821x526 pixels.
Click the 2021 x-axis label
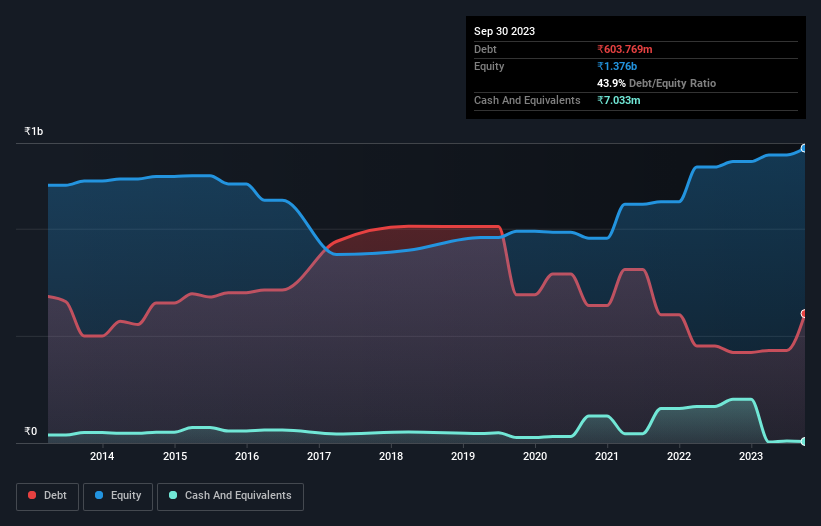click(607, 456)
